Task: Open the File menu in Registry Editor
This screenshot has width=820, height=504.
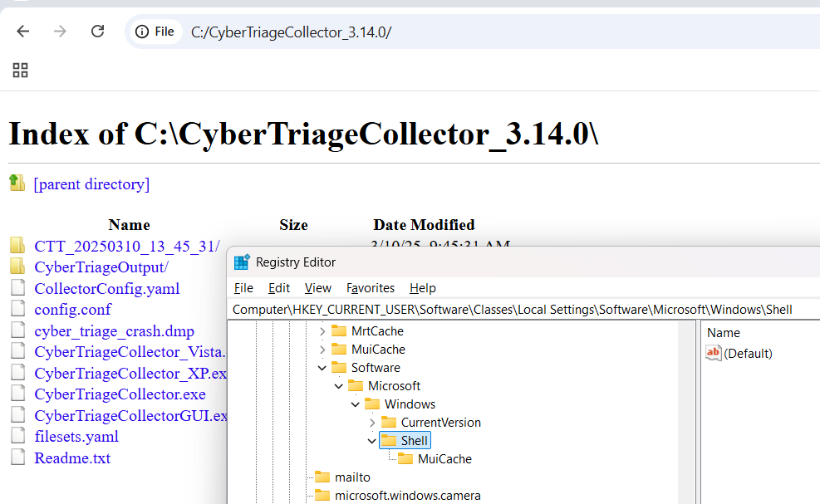Action: click(243, 288)
